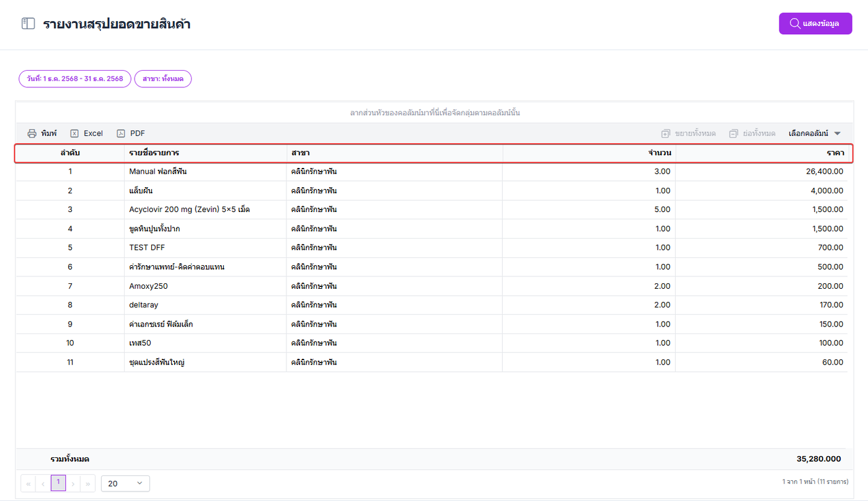The height and width of the screenshot is (502, 868).
Task: Sort by the รายชื่อรายการ column header
Action: coord(205,152)
